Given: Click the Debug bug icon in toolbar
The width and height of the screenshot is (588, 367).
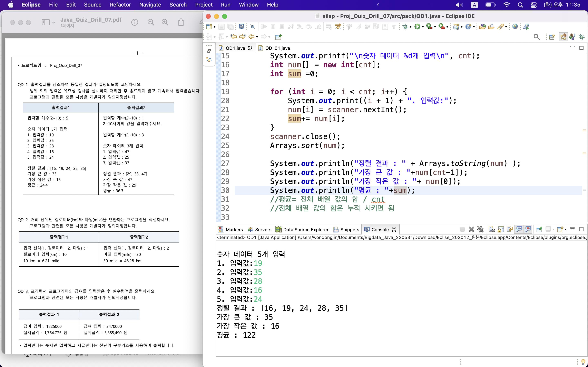Looking at the screenshot, I should (405, 27).
